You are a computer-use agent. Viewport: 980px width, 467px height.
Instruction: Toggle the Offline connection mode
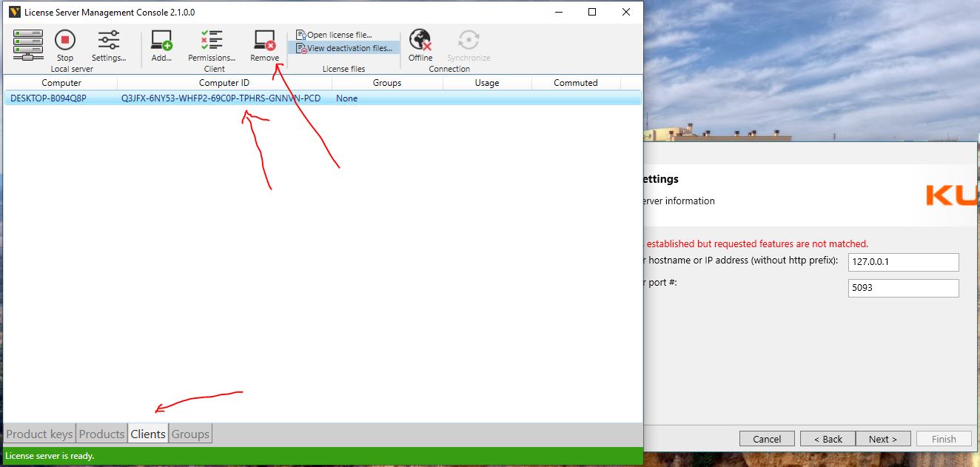420,45
